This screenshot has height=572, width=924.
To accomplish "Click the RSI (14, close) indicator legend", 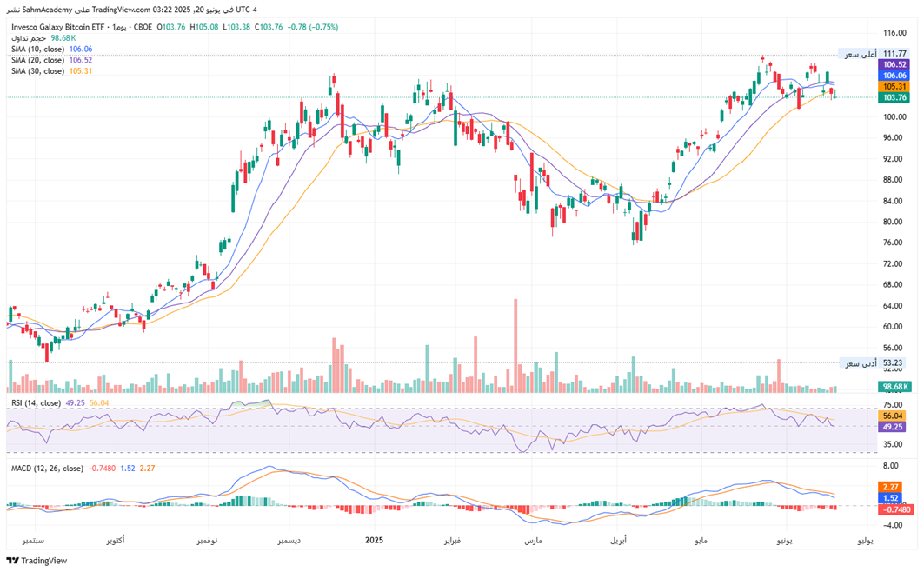I will (36, 403).
